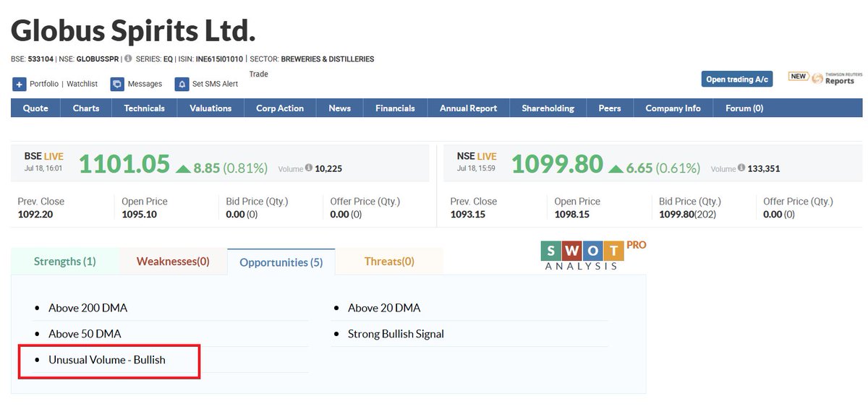Click BSE code 533104
Image resolution: width=868 pixels, height=409 pixels.
pyautogui.click(x=41, y=59)
